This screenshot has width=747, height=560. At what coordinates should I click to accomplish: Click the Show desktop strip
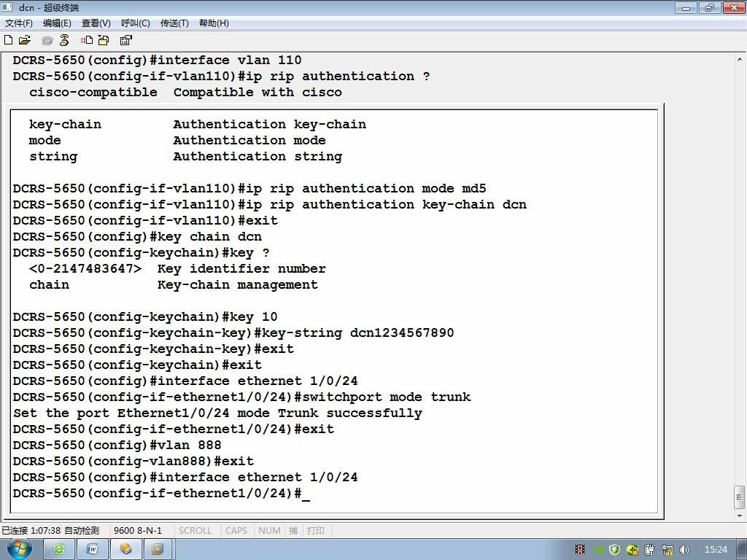[x=741, y=550]
